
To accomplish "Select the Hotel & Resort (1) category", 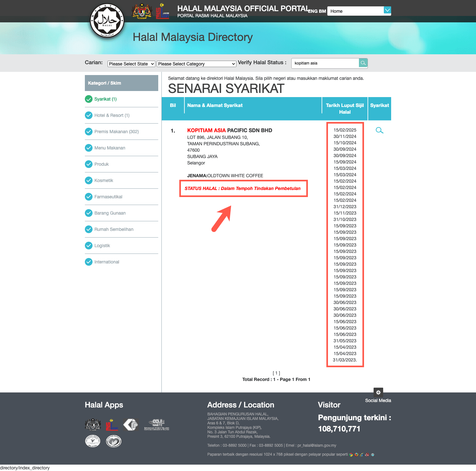I will tap(112, 115).
